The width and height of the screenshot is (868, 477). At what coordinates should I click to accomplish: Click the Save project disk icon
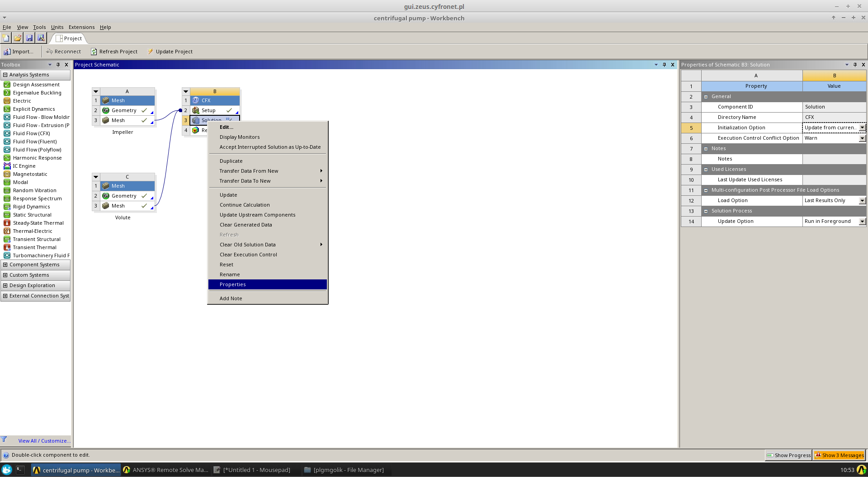click(x=29, y=38)
